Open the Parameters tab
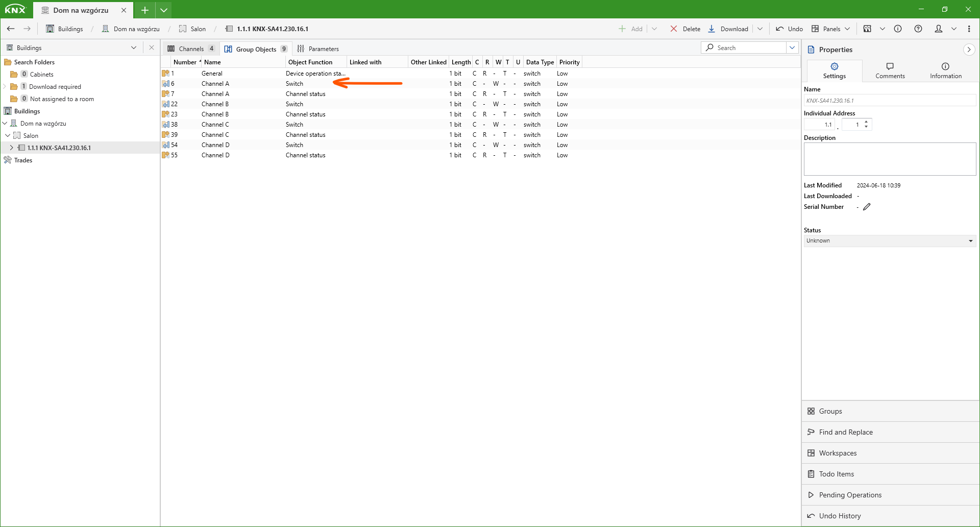Screen dimensions: 980x527 point(318,49)
